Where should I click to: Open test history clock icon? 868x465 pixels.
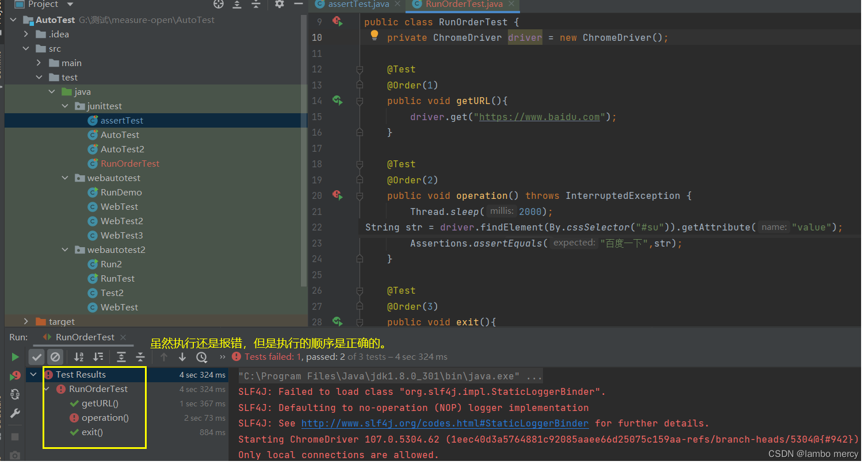(201, 357)
